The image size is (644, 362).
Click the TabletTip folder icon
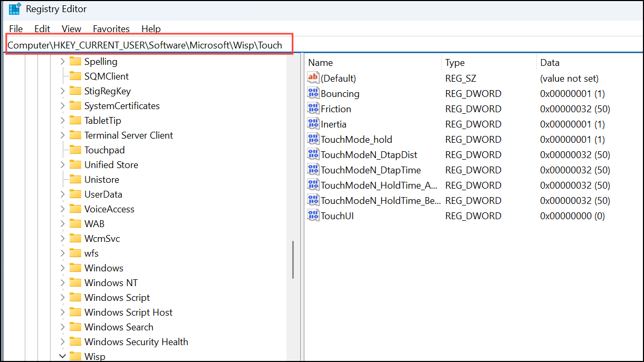pyautogui.click(x=75, y=121)
